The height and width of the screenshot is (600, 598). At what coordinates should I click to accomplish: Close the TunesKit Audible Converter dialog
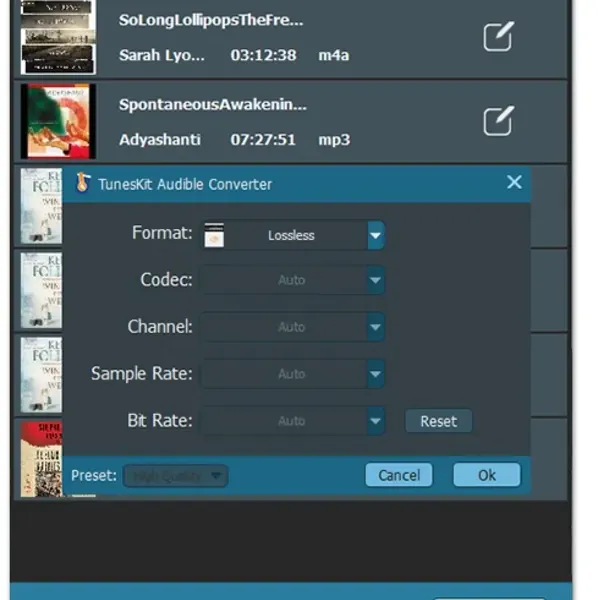[514, 182]
